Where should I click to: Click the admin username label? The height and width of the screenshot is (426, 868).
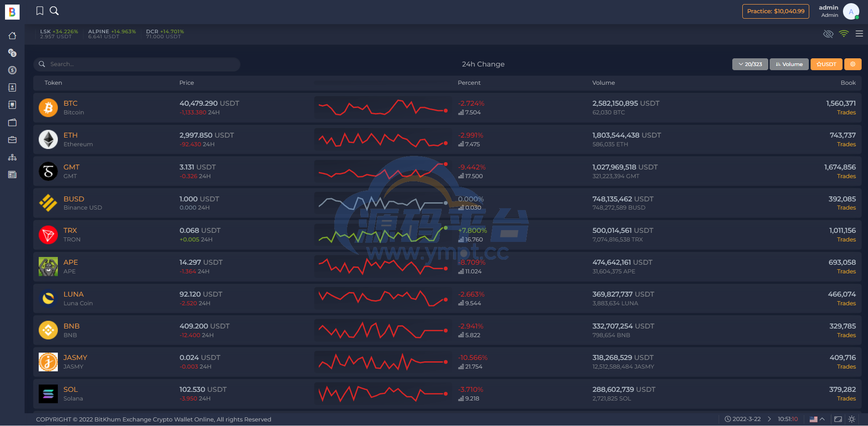pos(828,8)
